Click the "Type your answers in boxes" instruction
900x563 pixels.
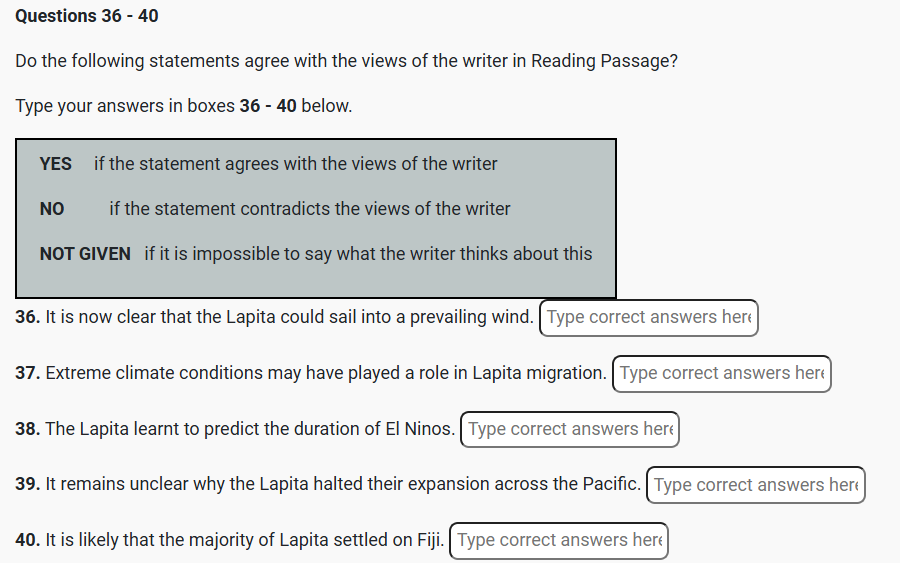pos(184,105)
